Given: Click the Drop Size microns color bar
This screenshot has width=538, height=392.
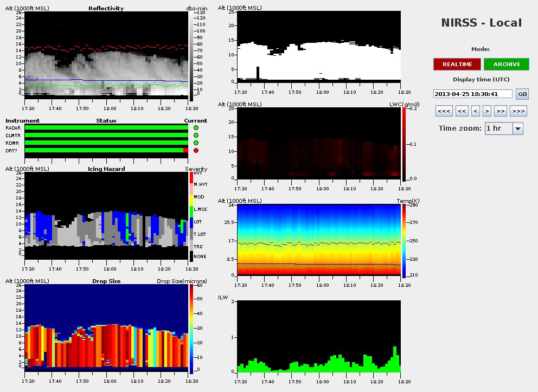Looking at the screenshot, I should (190, 329).
